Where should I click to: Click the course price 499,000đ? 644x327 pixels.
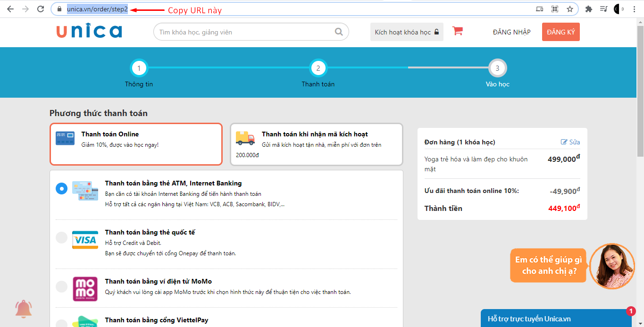[x=564, y=159]
